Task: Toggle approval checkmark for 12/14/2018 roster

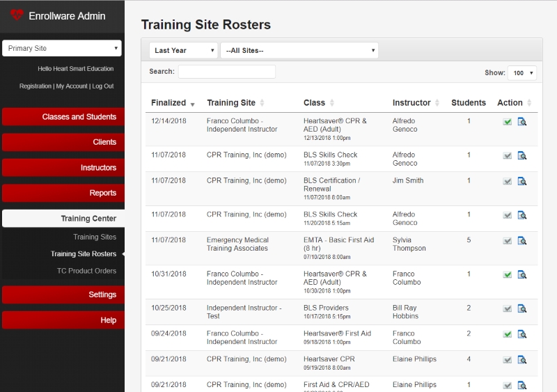Action: click(x=508, y=122)
